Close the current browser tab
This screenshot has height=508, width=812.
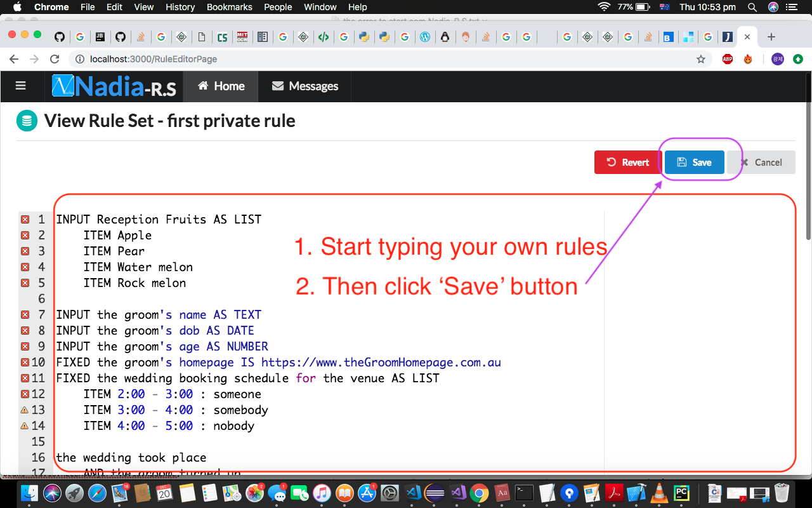748,37
